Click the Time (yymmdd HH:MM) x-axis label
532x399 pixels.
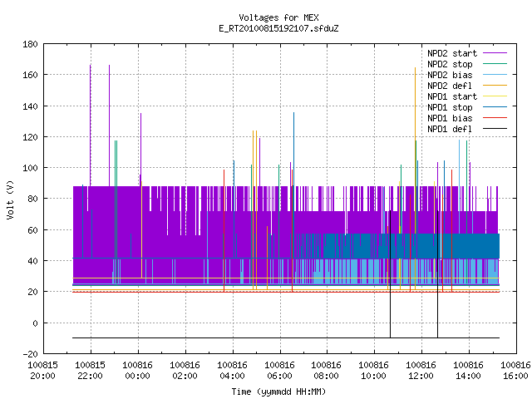coord(278,392)
